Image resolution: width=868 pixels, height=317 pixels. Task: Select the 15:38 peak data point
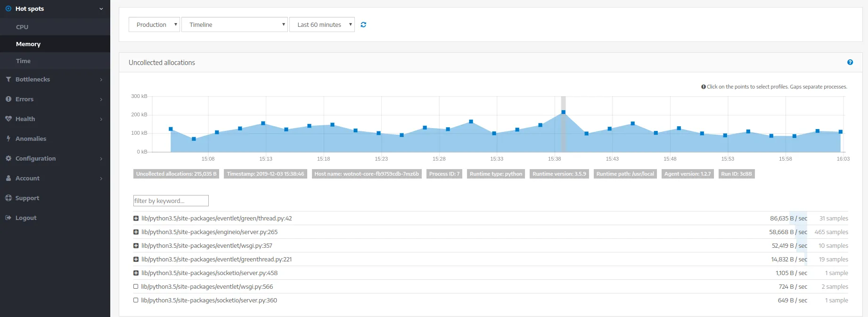pyautogui.click(x=563, y=112)
